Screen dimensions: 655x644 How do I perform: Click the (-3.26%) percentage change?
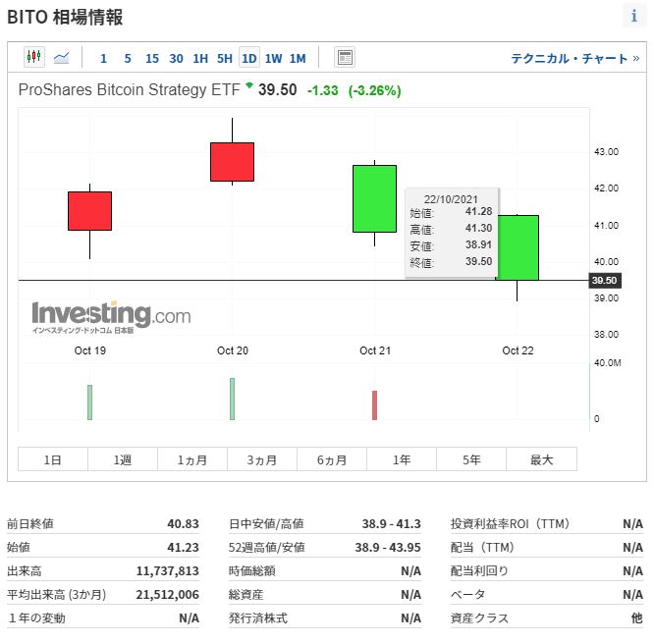375,90
